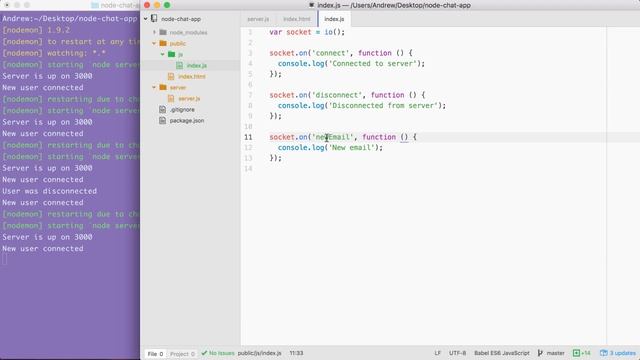Click 'Disconnected from server' string in editor

383,106
